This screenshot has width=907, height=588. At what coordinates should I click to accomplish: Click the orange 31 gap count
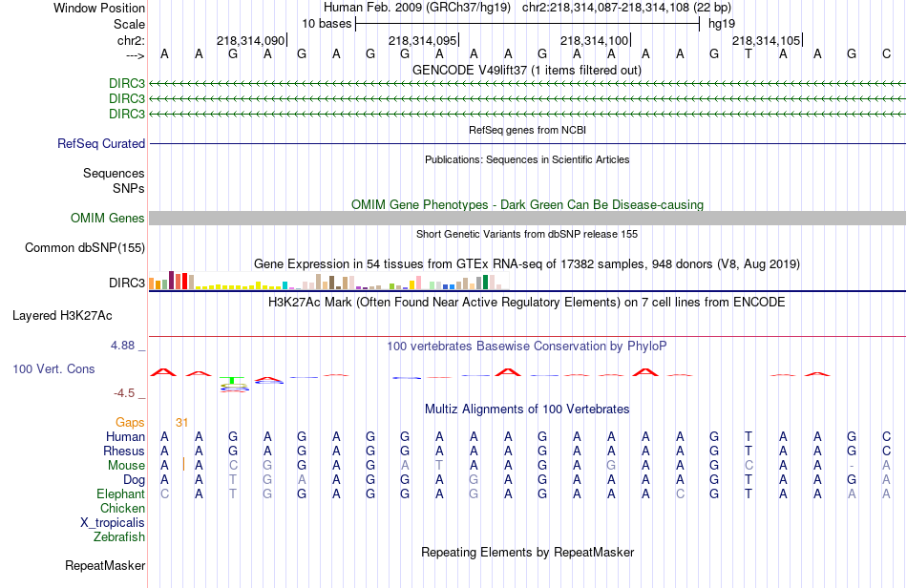coord(181,423)
